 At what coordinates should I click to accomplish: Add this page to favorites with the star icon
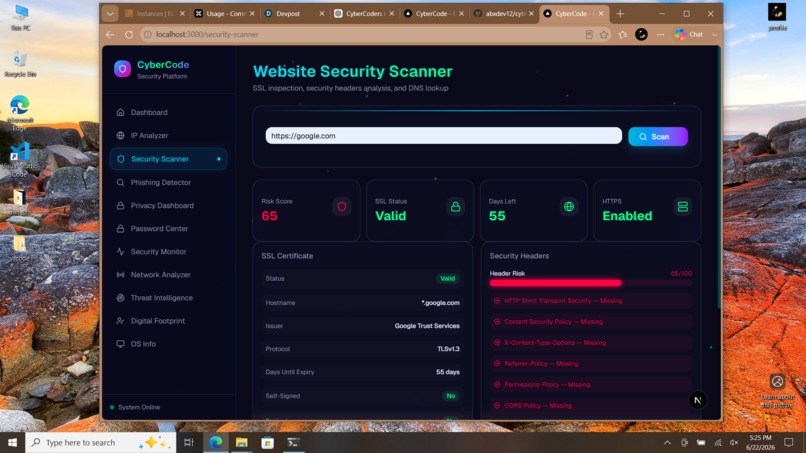click(604, 34)
